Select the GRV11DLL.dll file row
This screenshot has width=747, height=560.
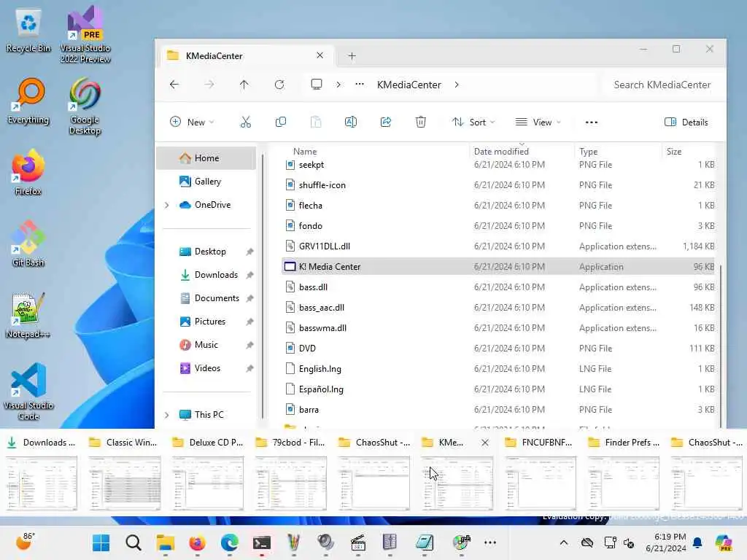(x=498, y=246)
